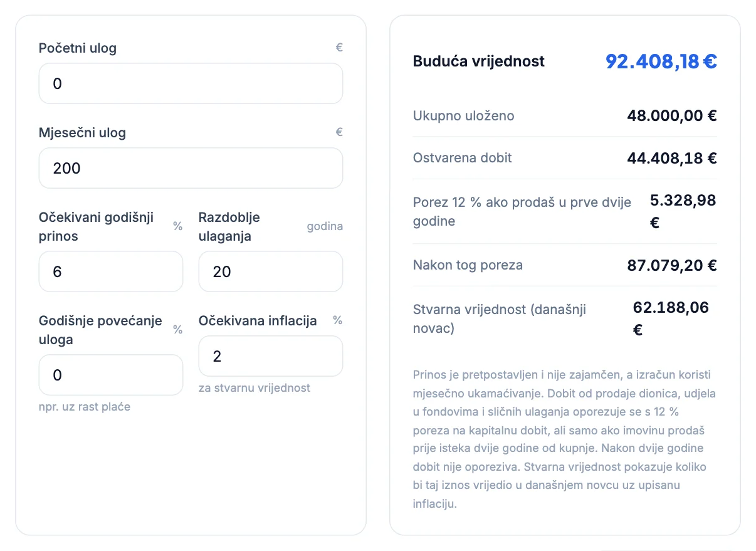This screenshot has height=551, width=756.
Task: Click the Početni ulog label
Action: (x=78, y=48)
